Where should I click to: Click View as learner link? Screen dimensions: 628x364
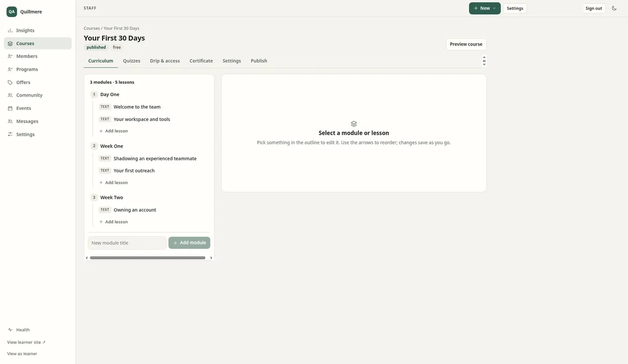(22, 354)
